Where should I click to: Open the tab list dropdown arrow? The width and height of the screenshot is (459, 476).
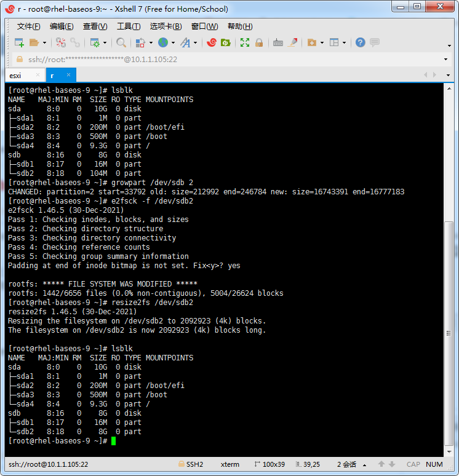pos(448,75)
